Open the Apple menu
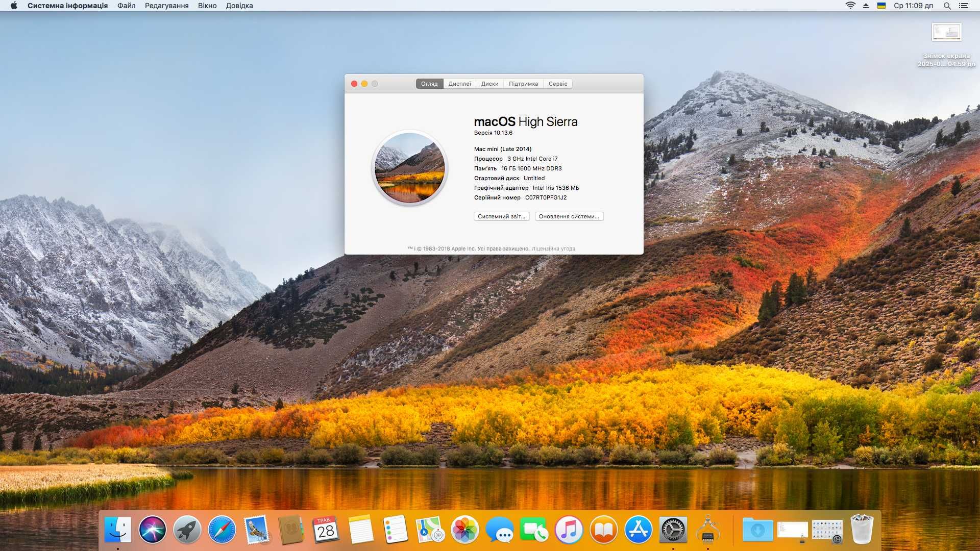The image size is (980, 551). click(x=14, y=6)
